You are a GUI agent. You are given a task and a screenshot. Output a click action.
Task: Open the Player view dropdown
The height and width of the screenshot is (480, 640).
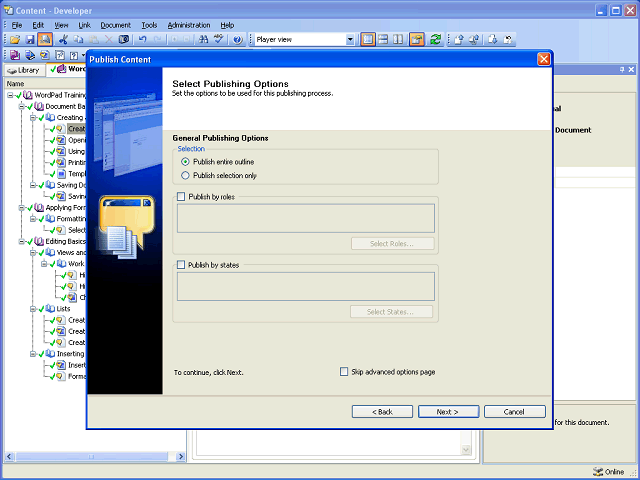coord(350,40)
